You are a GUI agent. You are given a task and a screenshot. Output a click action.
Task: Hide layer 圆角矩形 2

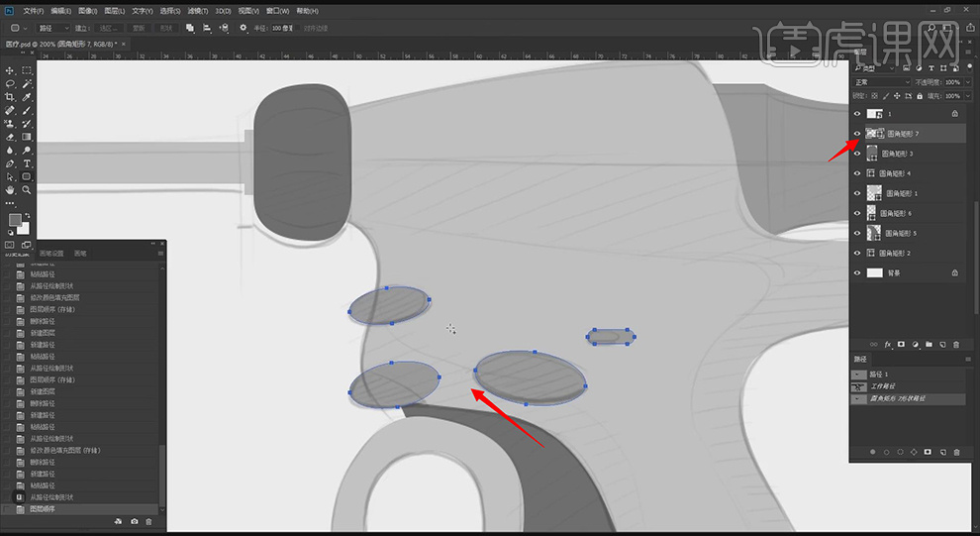857,254
